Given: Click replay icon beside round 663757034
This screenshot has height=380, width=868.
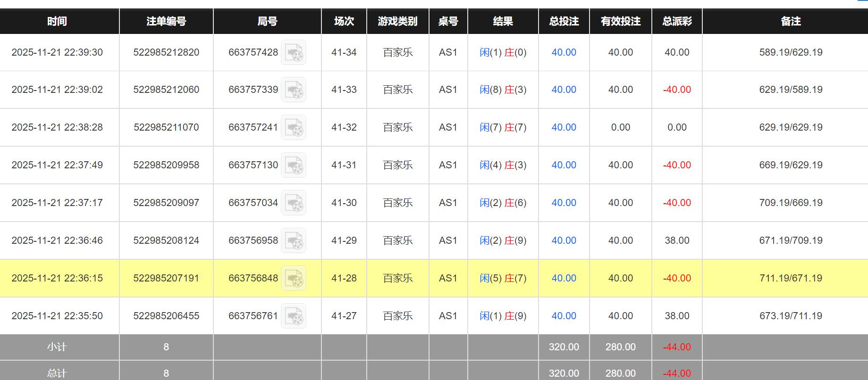Looking at the screenshot, I should pyautogui.click(x=294, y=203).
